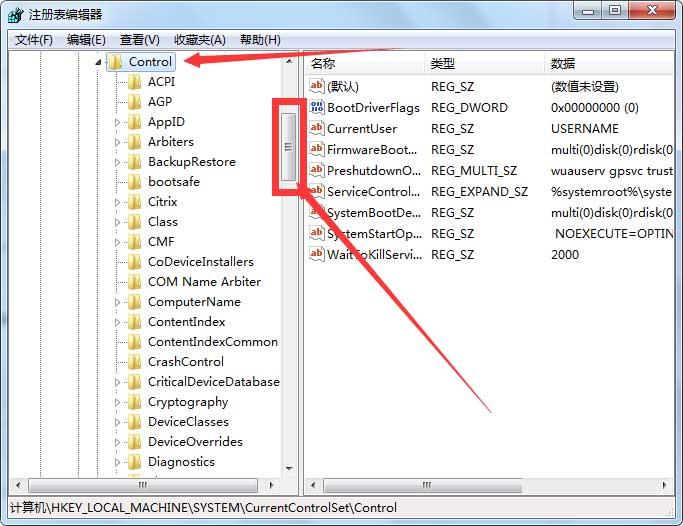Select the WaitToKillServi... value name
The width and height of the screenshot is (683, 526).
pos(375,255)
